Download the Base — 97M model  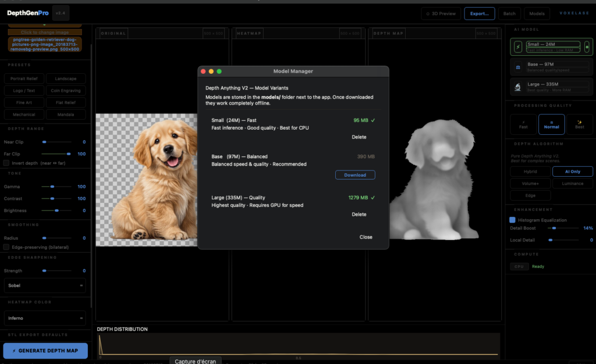(x=355, y=174)
